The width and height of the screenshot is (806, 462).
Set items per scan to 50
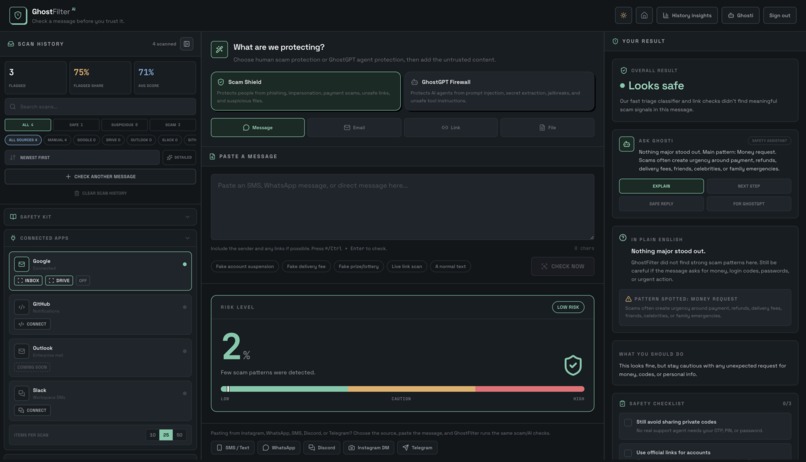click(179, 435)
